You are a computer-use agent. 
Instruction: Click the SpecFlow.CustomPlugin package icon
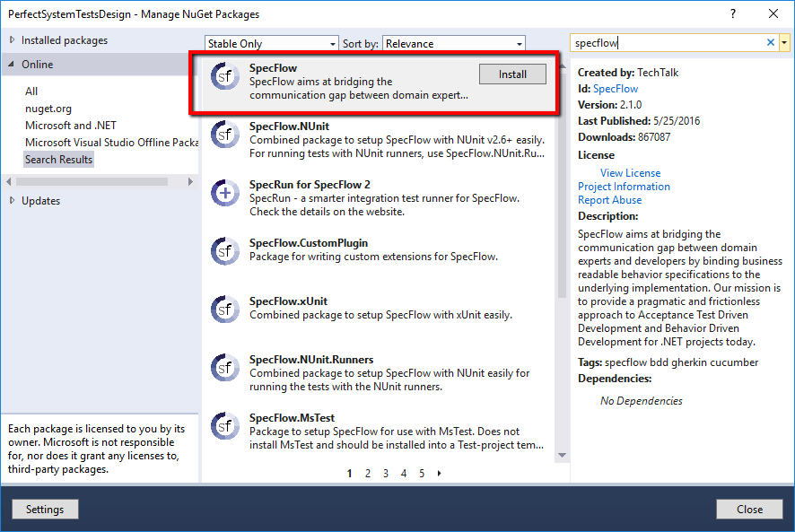click(x=224, y=251)
